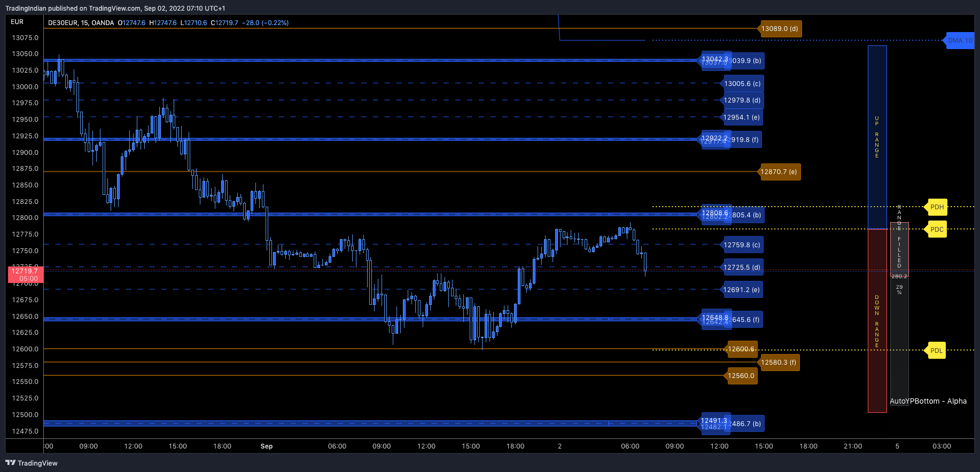
Task: Click the 13005.6 (c) level label
Action: point(742,84)
